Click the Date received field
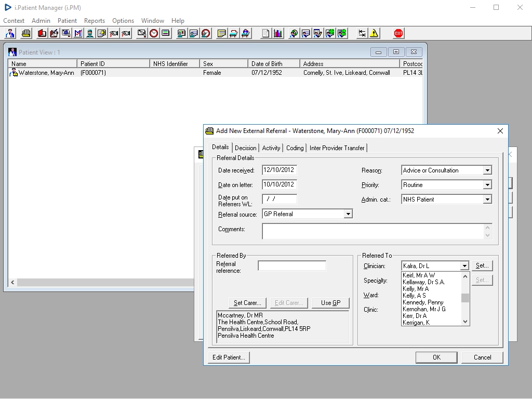The width and height of the screenshot is (532, 399). pos(280,170)
